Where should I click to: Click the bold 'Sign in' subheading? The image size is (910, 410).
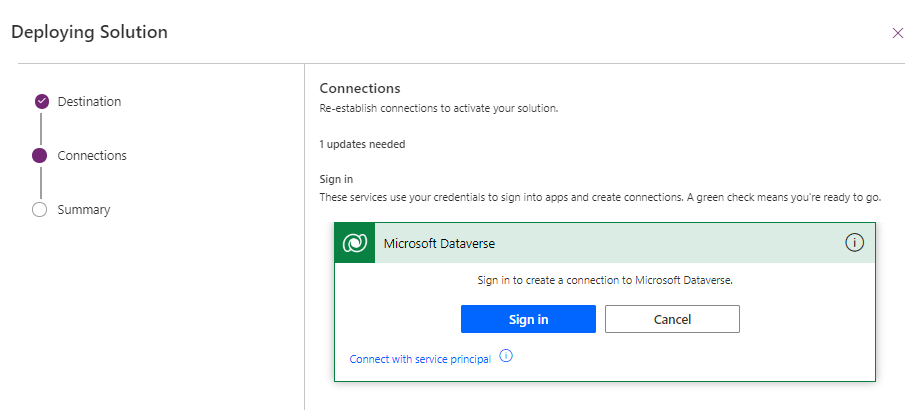pos(336,179)
